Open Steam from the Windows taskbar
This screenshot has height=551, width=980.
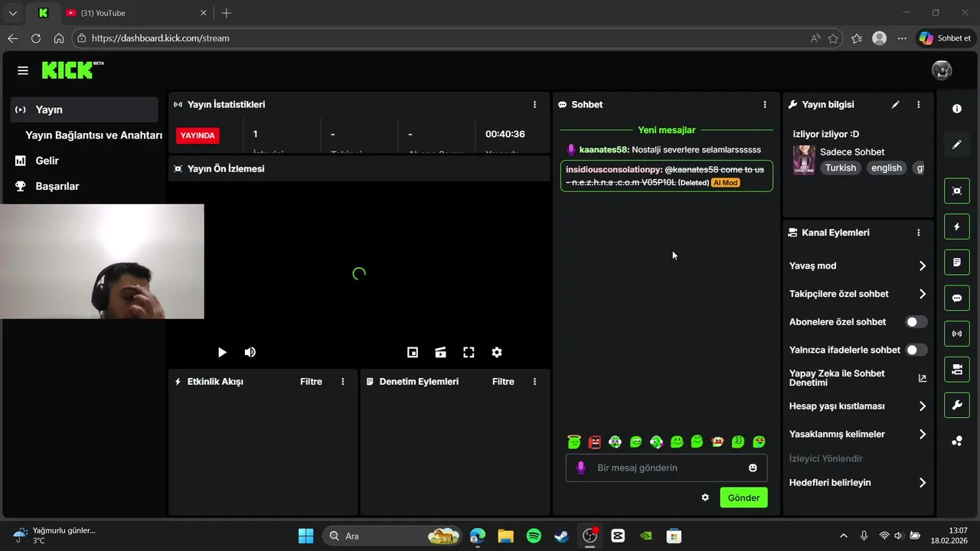coord(562,536)
